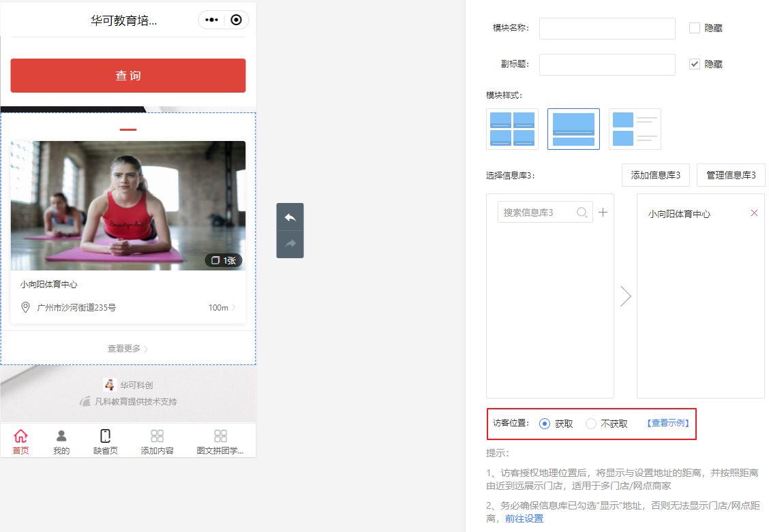Image resolution: width=769 pixels, height=532 pixels.
Task: Click the redo arrow button
Action: pyautogui.click(x=290, y=244)
